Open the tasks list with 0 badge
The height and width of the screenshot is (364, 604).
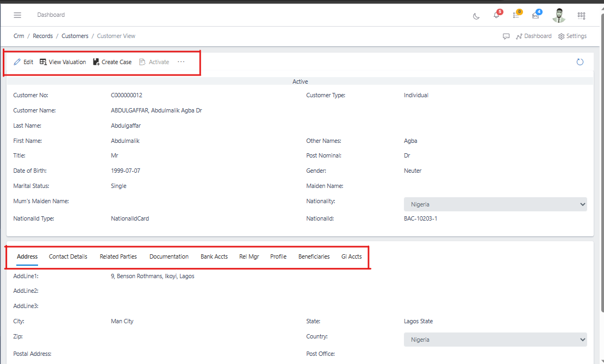(x=516, y=15)
